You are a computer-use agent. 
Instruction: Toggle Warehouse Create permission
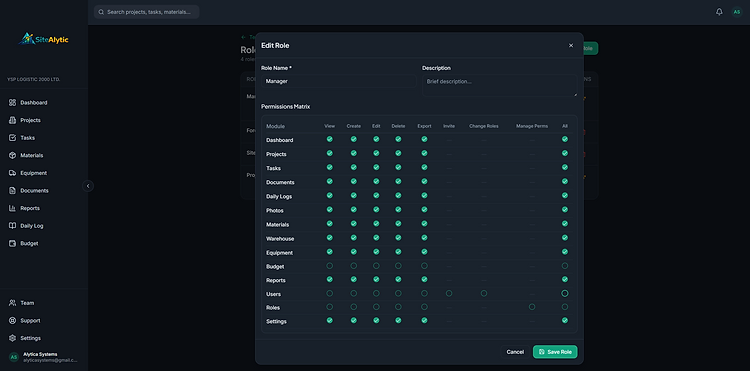pyautogui.click(x=353, y=238)
